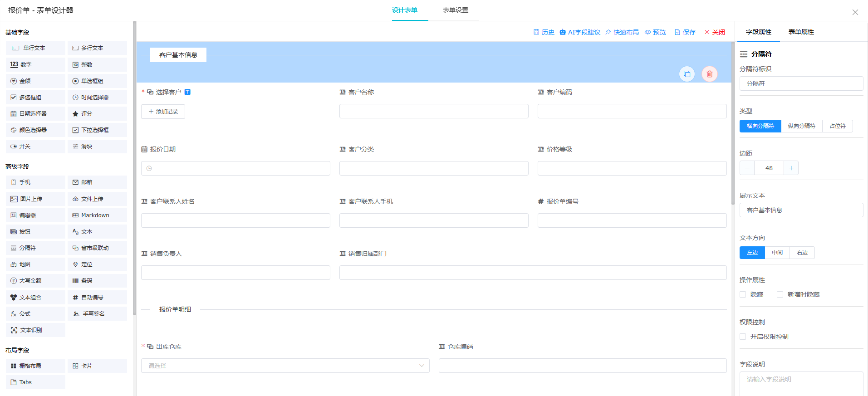Click the 报价日期 date input
This screenshot has width=868, height=396.
click(235, 168)
